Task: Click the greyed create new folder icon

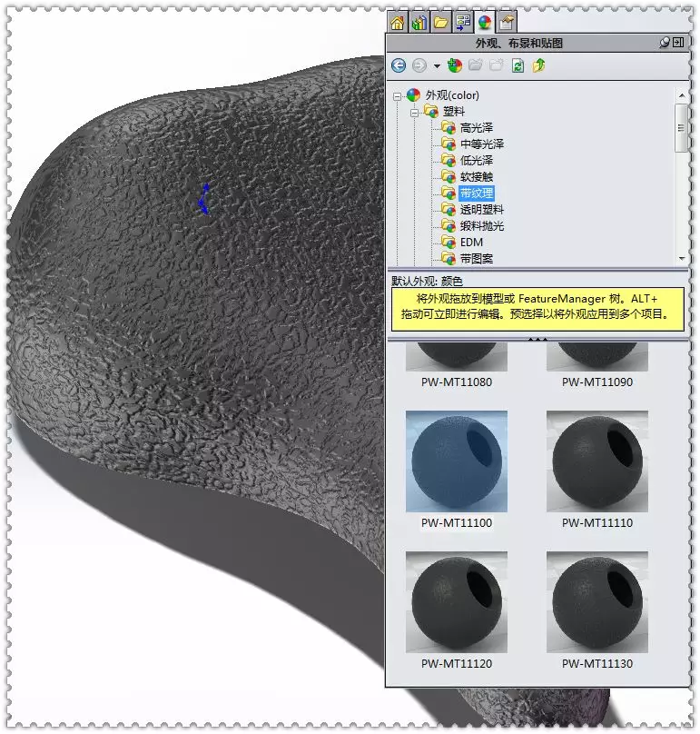Action: click(476, 65)
